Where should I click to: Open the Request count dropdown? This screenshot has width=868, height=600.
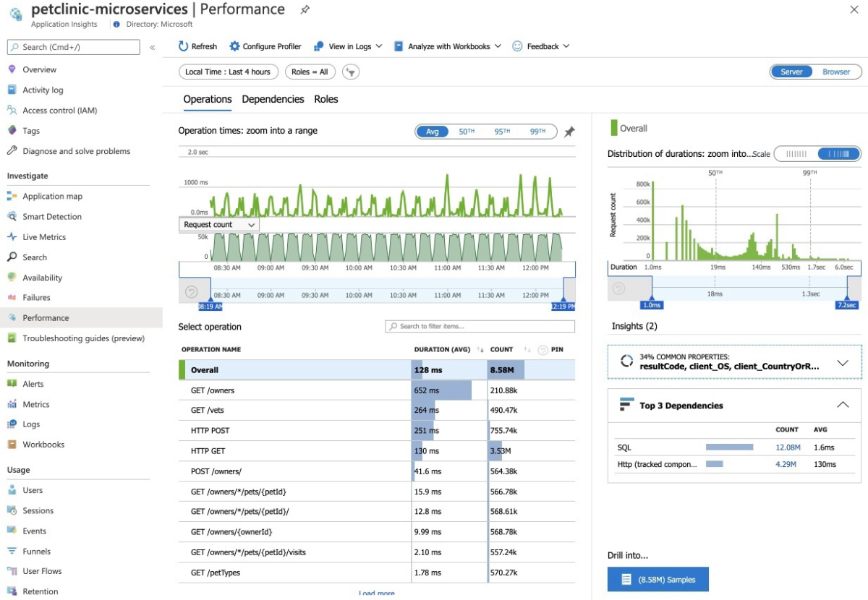pyautogui.click(x=219, y=225)
